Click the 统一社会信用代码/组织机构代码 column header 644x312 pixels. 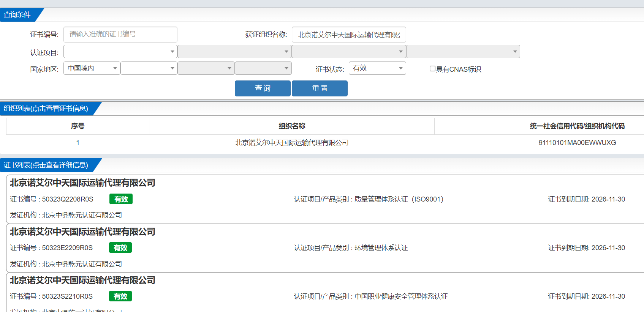tap(577, 126)
